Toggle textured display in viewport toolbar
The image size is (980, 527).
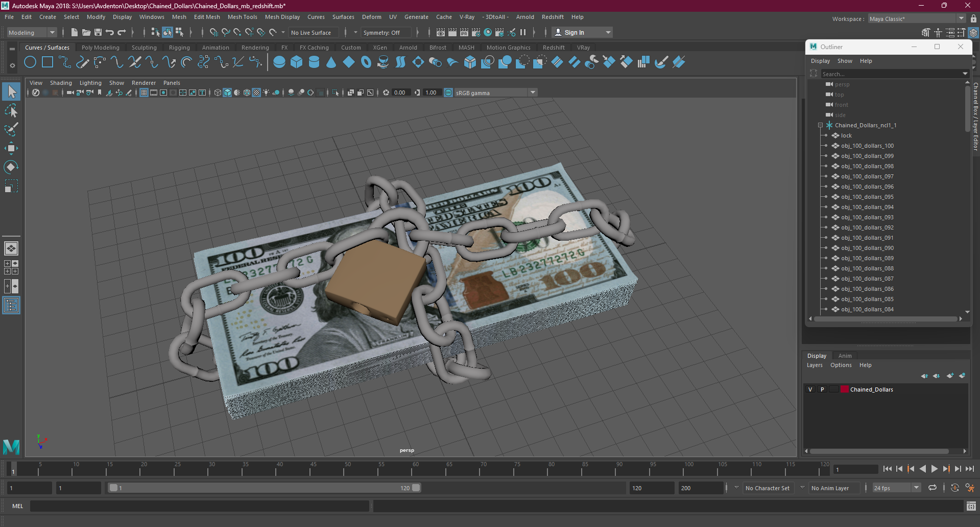[257, 93]
